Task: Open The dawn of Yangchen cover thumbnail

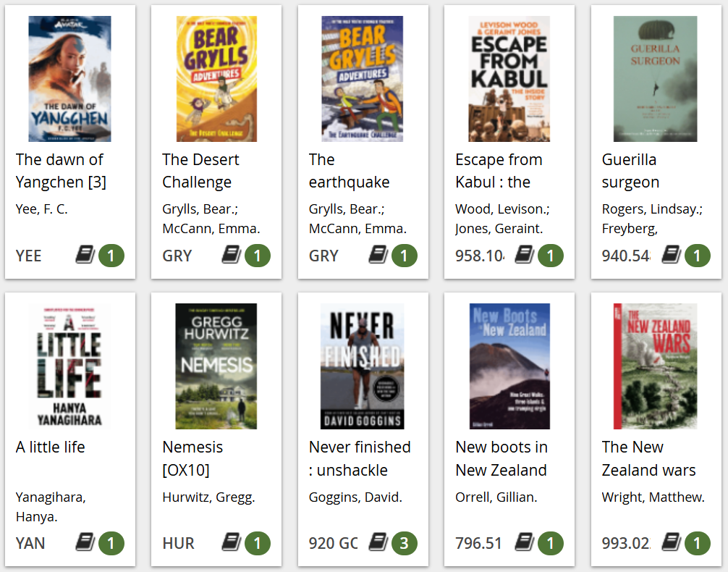Action: coord(69,79)
